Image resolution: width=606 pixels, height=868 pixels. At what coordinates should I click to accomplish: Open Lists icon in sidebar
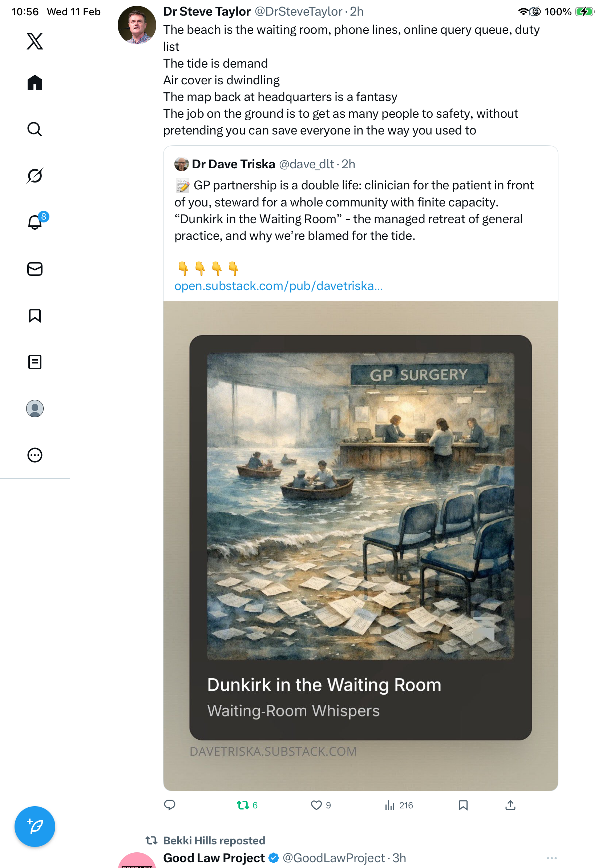[x=35, y=362]
